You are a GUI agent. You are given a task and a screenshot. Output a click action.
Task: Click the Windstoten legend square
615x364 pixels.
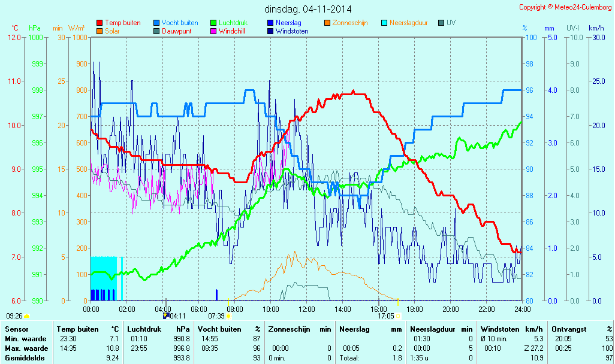[270, 31]
